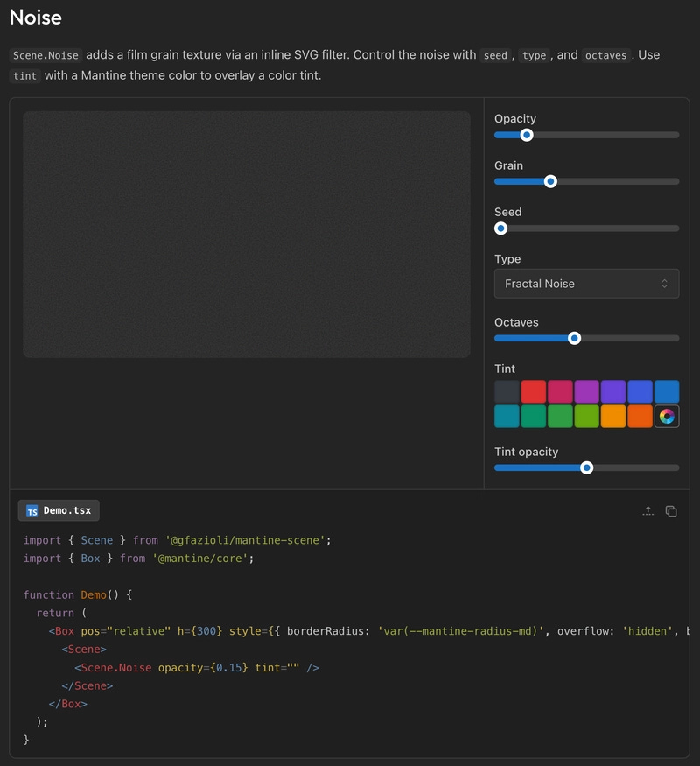Click the Type label above the select
This screenshot has width=700, height=766.
pos(507,259)
